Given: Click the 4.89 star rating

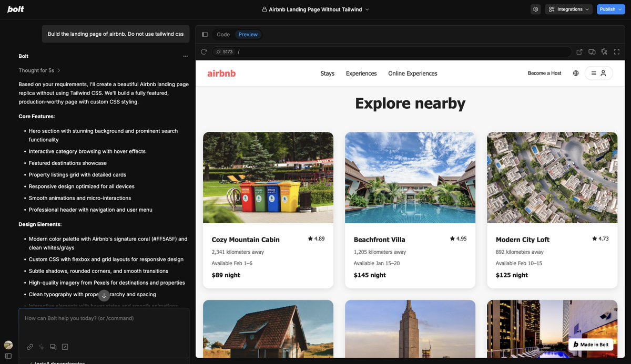Looking at the screenshot, I should pyautogui.click(x=316, y=238).
